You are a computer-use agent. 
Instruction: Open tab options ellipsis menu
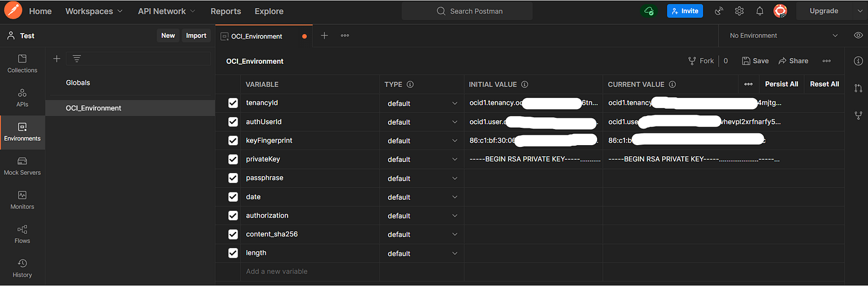pyautogui.click(x=345, y=35)
